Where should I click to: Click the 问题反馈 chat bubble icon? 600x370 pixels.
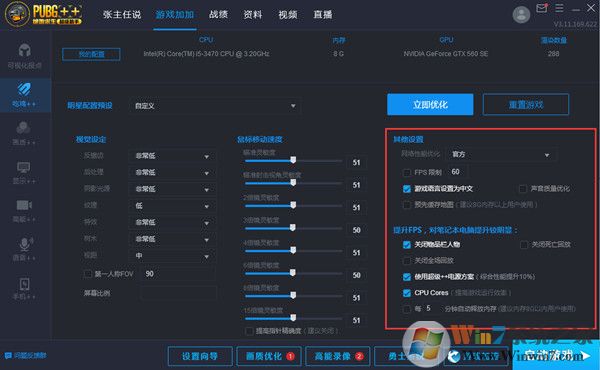click(x=8, y=356)
